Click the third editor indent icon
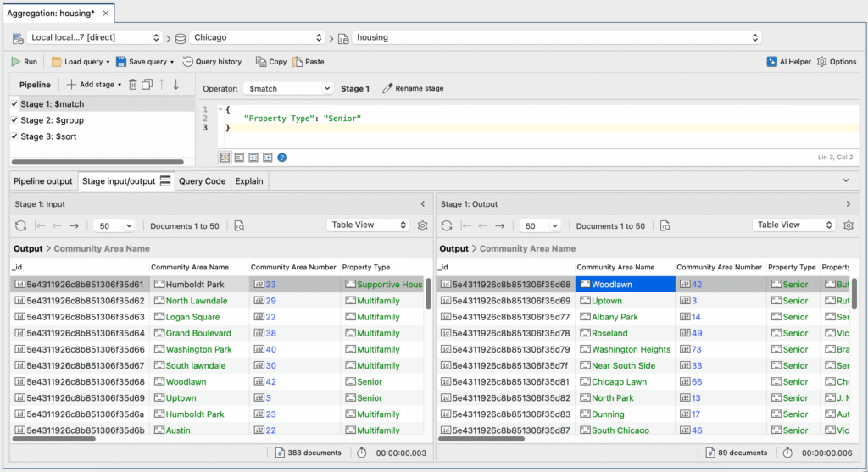 [253, 158]
